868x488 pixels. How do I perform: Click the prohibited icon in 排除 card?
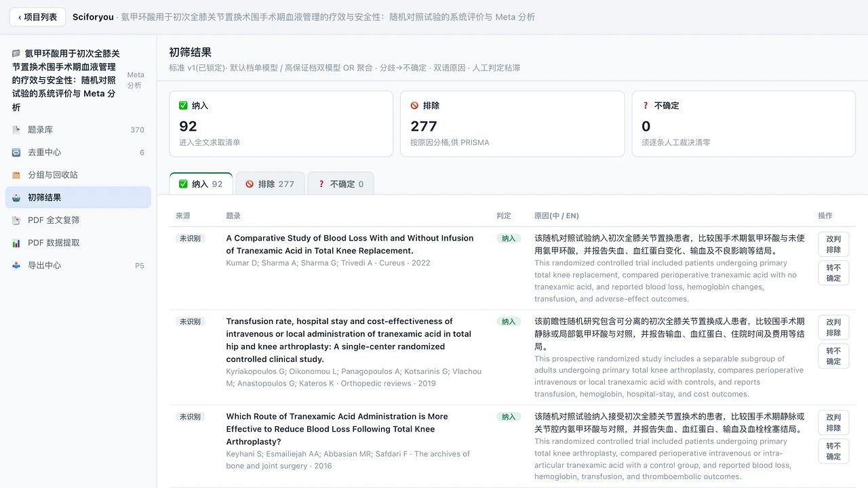414,106
